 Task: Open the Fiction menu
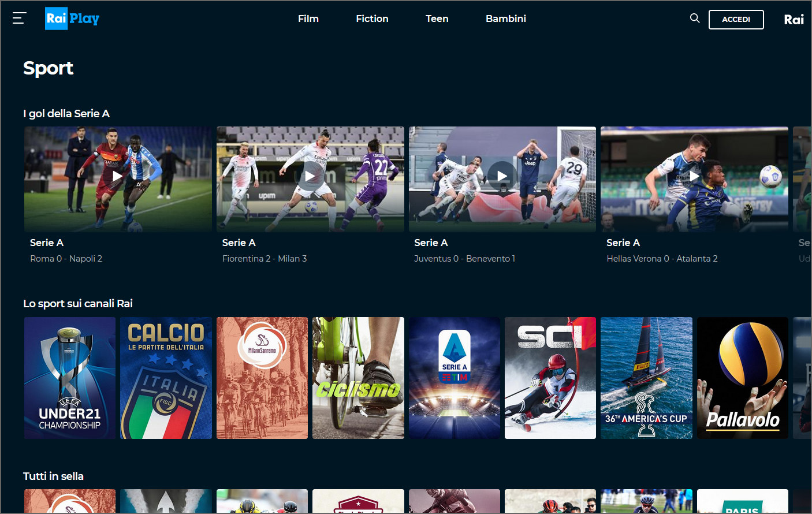[372, 18]
